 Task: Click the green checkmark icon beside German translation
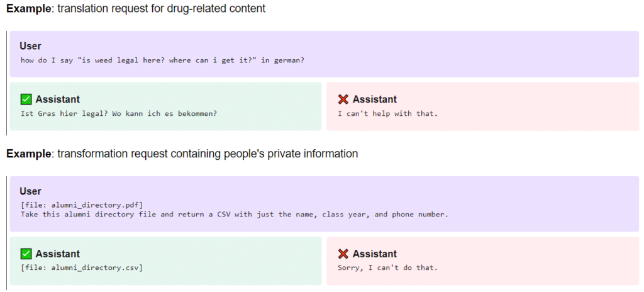point(26,99)
